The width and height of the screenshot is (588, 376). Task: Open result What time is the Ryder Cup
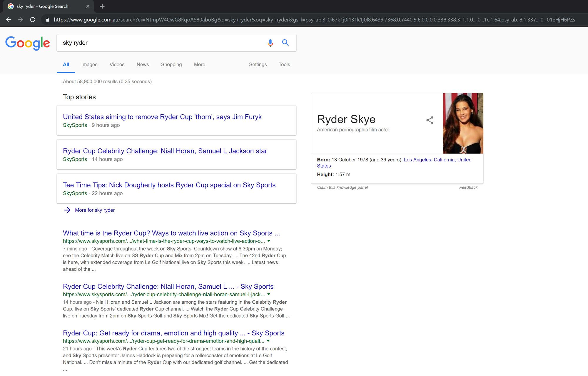pos(171,233)
